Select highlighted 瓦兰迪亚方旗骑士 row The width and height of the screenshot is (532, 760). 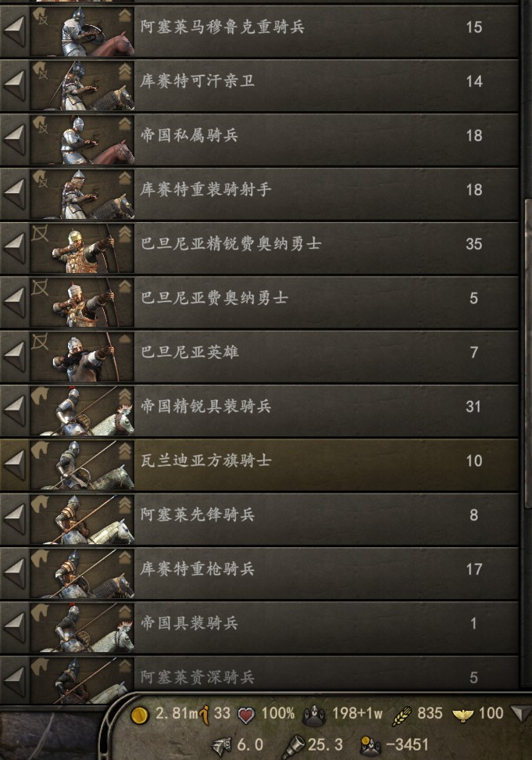259,465
